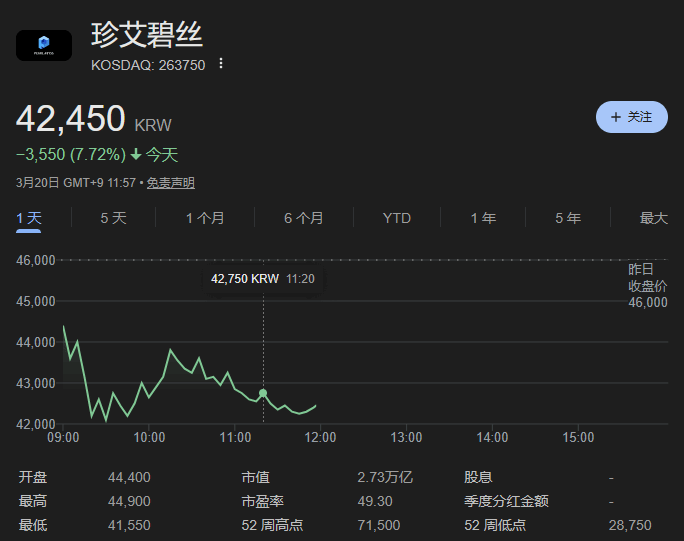Select the 1 天 time range tab

29,218
